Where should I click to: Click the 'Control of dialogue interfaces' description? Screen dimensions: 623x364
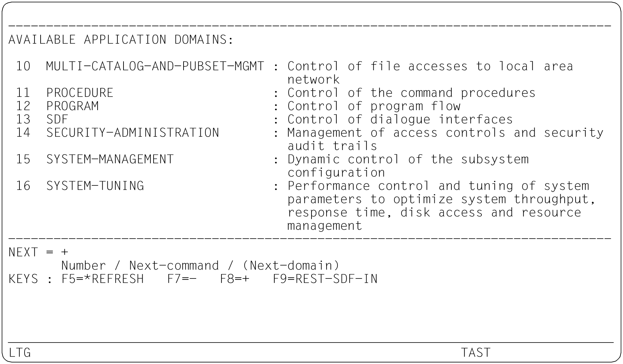400,119
